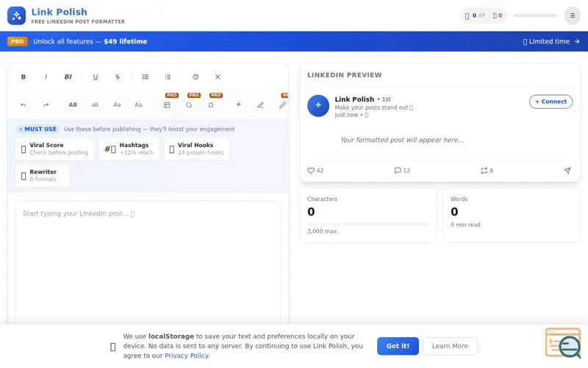Convert text to UPPERCASE with AB
This screenshot has width=588, height=368.
(73, 105)
